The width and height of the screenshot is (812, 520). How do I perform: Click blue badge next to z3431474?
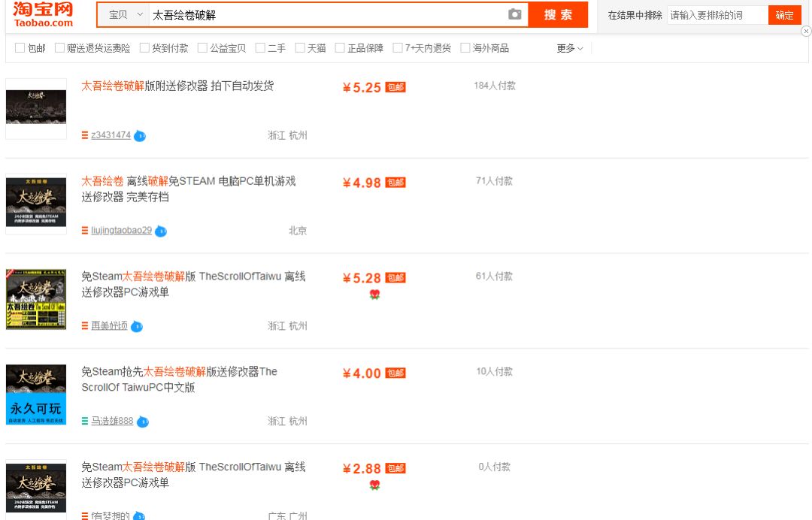[140, 136]
